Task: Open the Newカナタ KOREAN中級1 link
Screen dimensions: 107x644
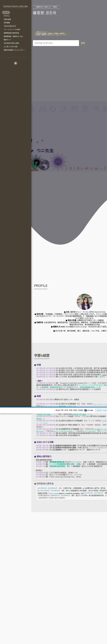Action: (x=63, y=431)
